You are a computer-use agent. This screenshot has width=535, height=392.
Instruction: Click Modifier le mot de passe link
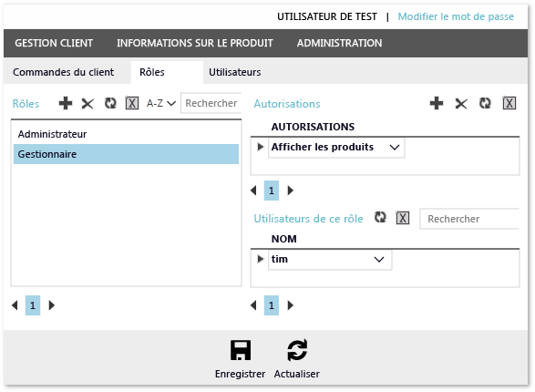[456, 16]
